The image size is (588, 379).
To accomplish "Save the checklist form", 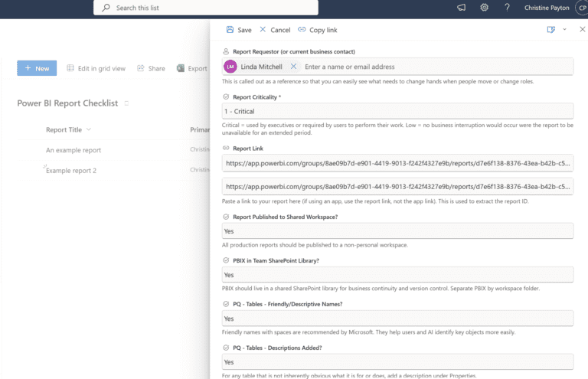I will [x=238, y=30].
